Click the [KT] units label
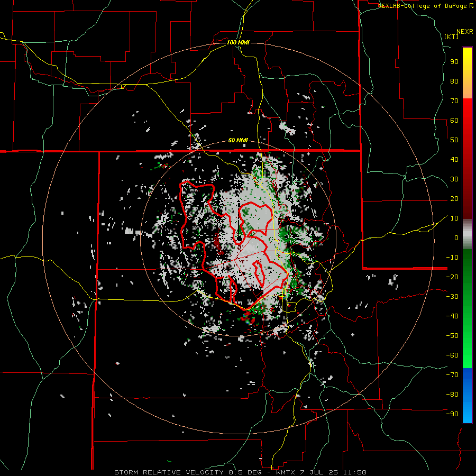Viewport: 476px width, 476px height. [x=451, y=36]
